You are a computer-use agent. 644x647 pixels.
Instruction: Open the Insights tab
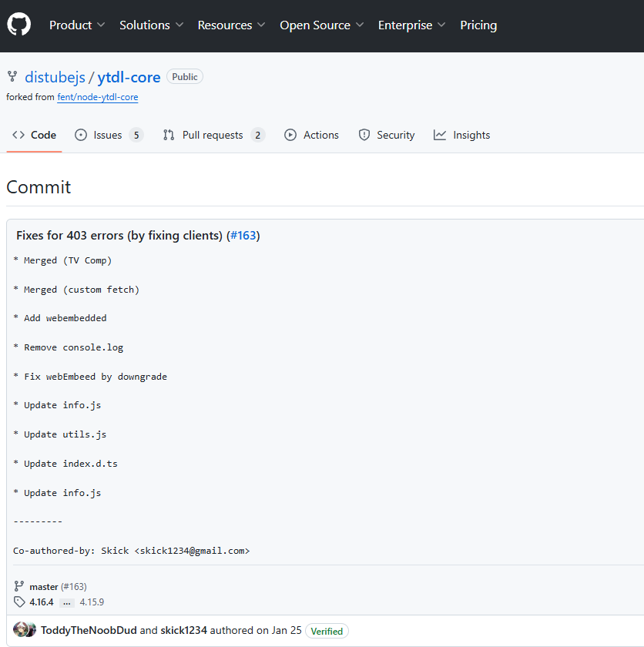pyautogui.click(x=461, y=135)
